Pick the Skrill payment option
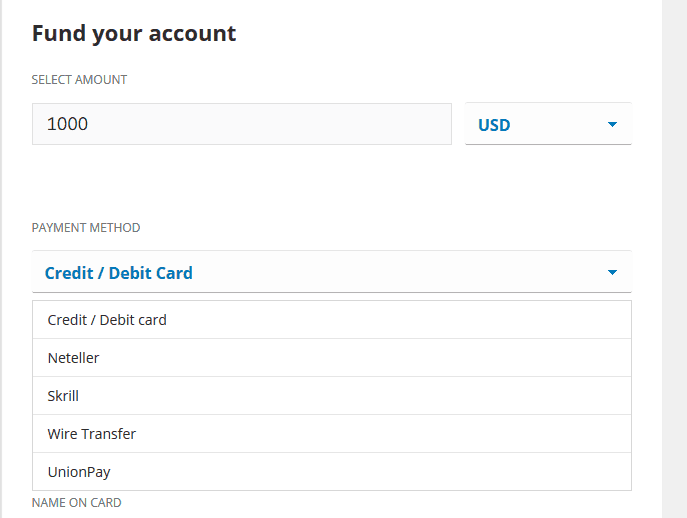This screenshot has width=687, height=518. coord(63,396)
